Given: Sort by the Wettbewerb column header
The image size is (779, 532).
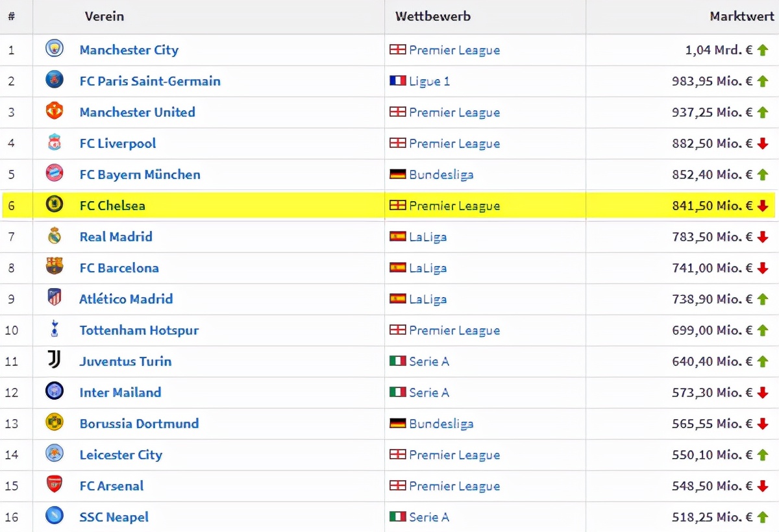Looking at the screenshot, I should pos(432,16).
